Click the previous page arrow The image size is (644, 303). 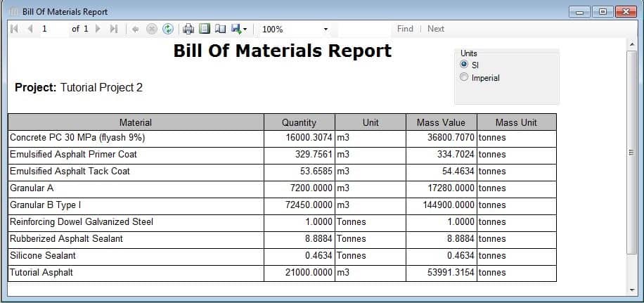[x=30, y=29]
